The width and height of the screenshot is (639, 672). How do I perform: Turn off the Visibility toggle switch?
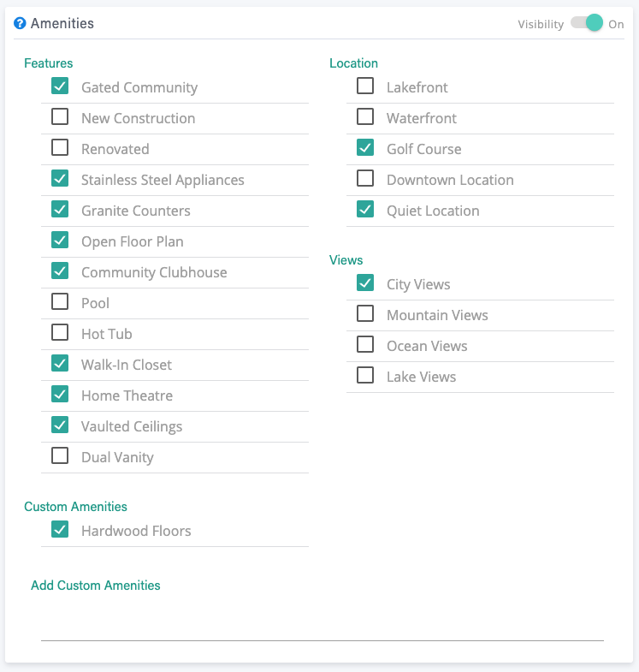(x=587, y=23)
